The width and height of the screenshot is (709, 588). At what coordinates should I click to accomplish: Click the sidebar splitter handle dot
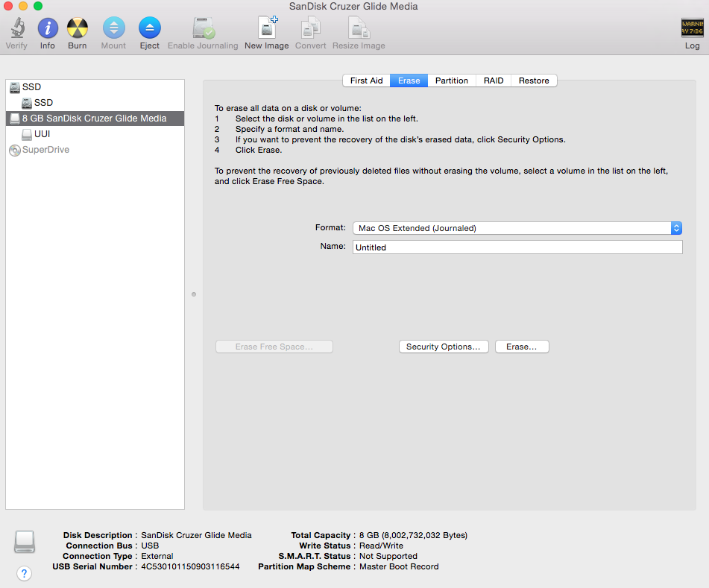tap(194, 294)
